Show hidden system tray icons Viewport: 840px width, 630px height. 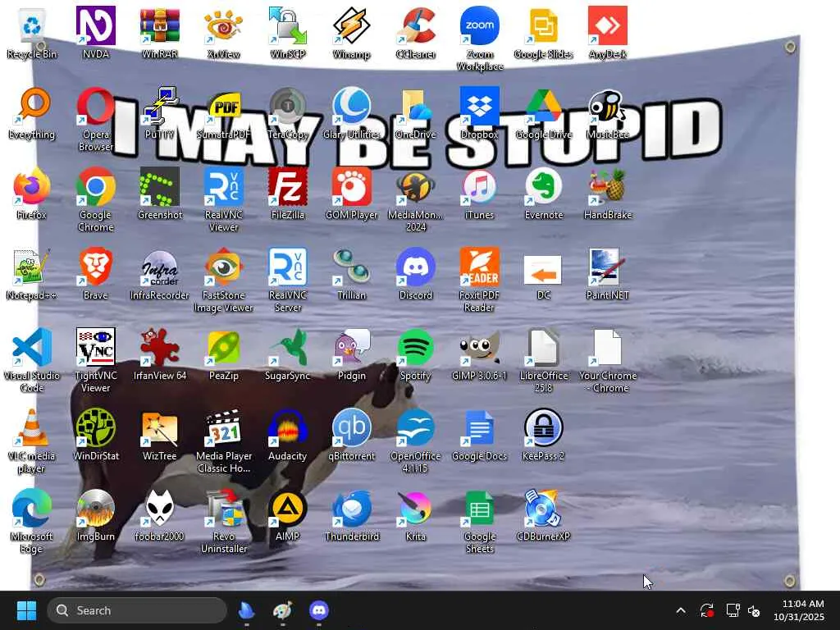(x=680, y=610)
